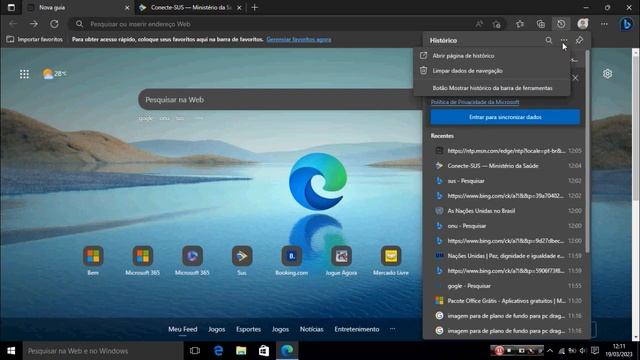Image resolution: width=640 pixels, height=360 pixels.
Task: Open 'sus - Pesquisar' history entry
Action: [506, 181]
